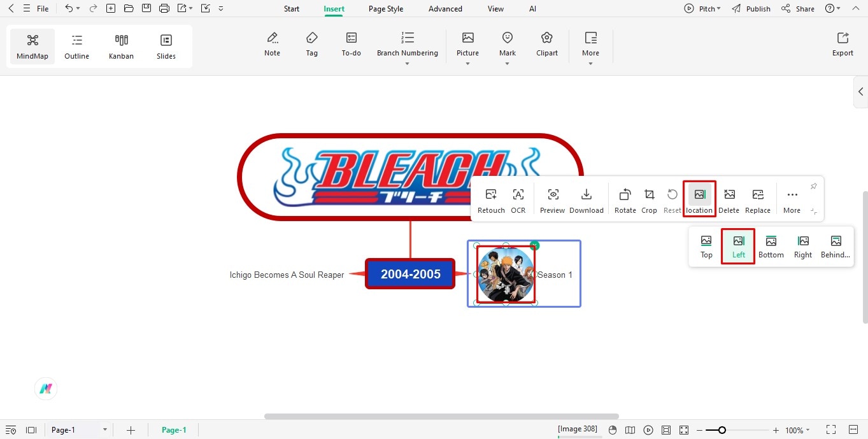Print the document with the printer icon
868x439 pixels.
[164, 9]
